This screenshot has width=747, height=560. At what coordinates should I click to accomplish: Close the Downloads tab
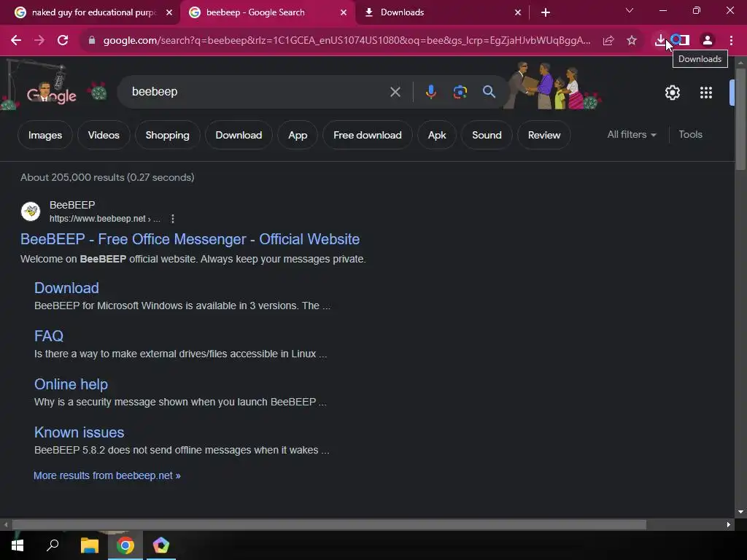pos(518,13)
